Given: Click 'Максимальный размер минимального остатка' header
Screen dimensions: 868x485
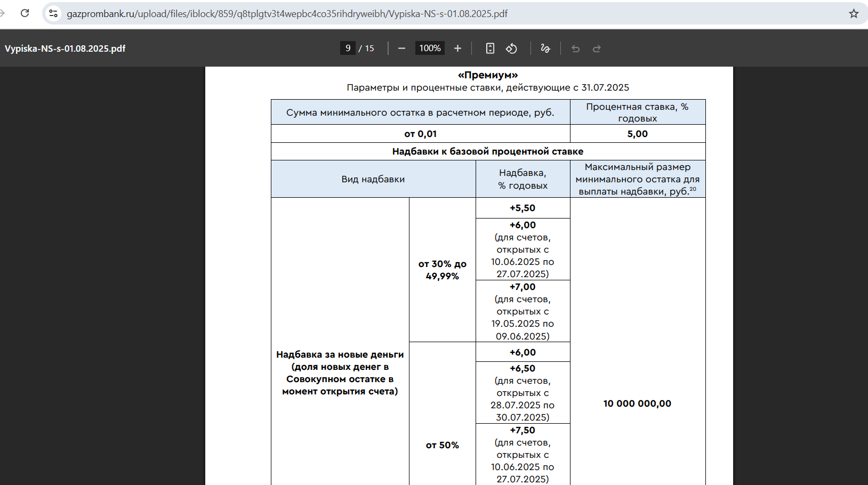Looking at the screenshot, I should click(638, 179).
